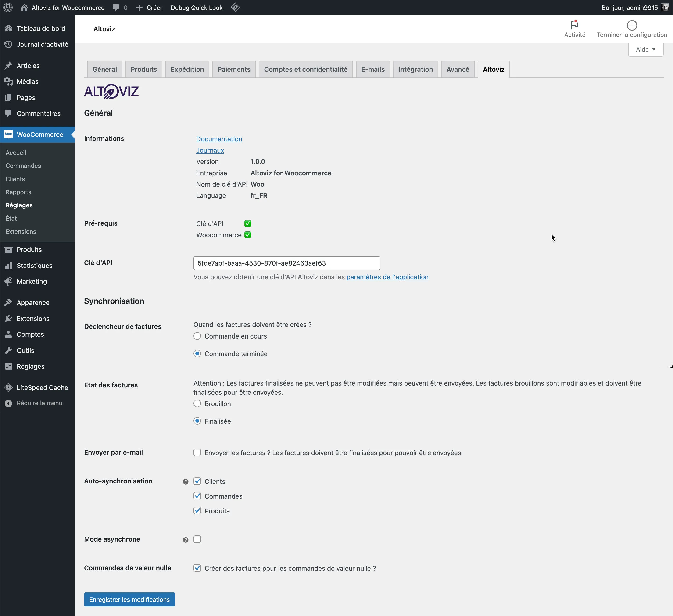Open Rapports in WooCommerce submenu

pyautogui.click(x=18, y=192)
